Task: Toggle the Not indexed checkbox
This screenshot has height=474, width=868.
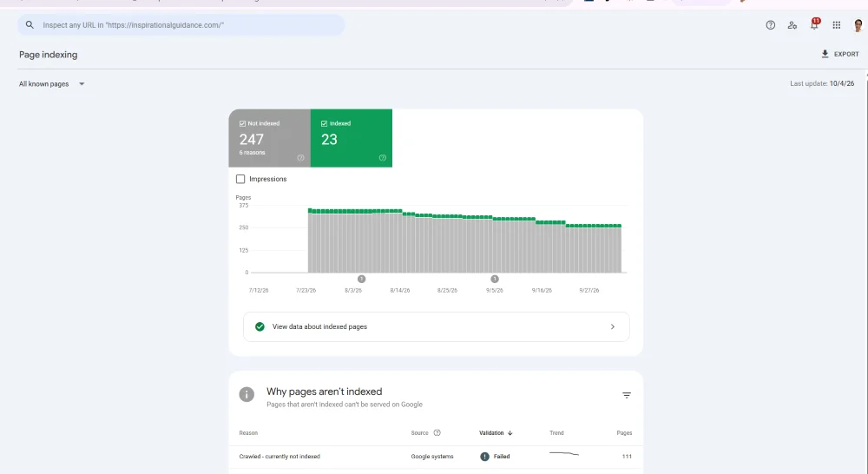Action: click(242, 123)
